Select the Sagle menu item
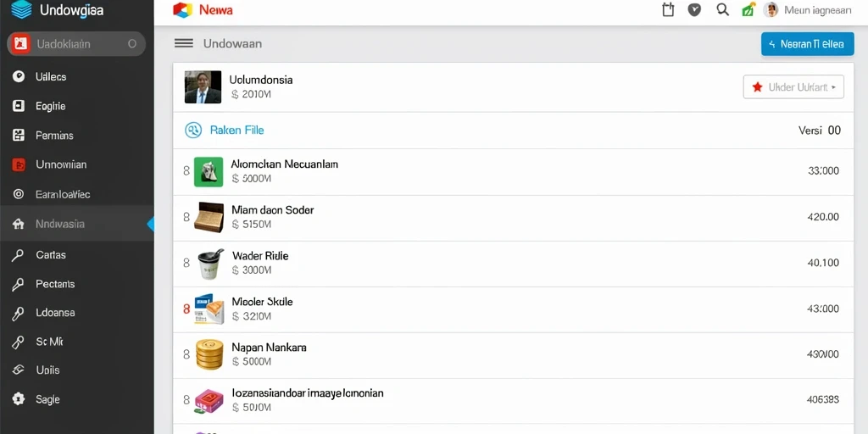 tap(77, 398)
